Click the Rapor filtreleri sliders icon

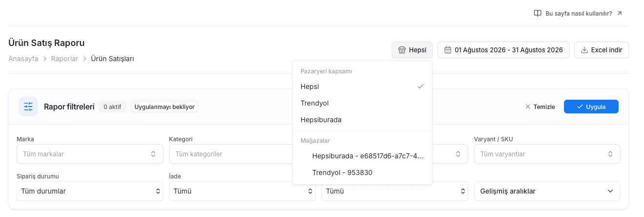28,107
